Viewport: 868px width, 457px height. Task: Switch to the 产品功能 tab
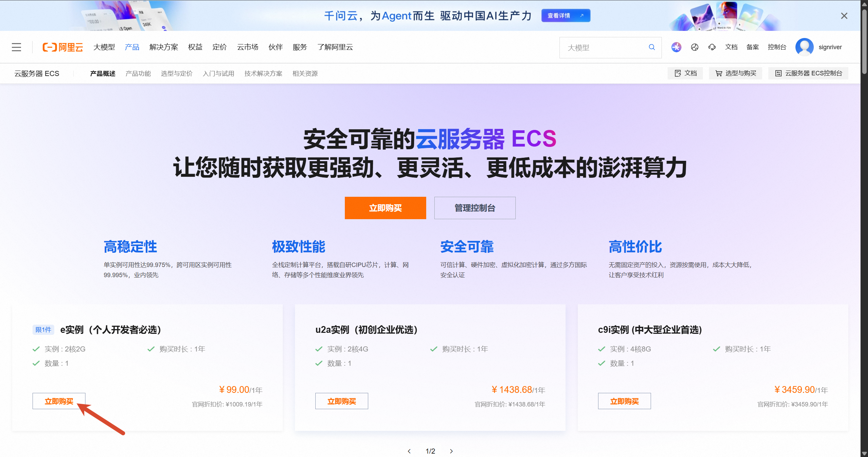pos(138,74)
